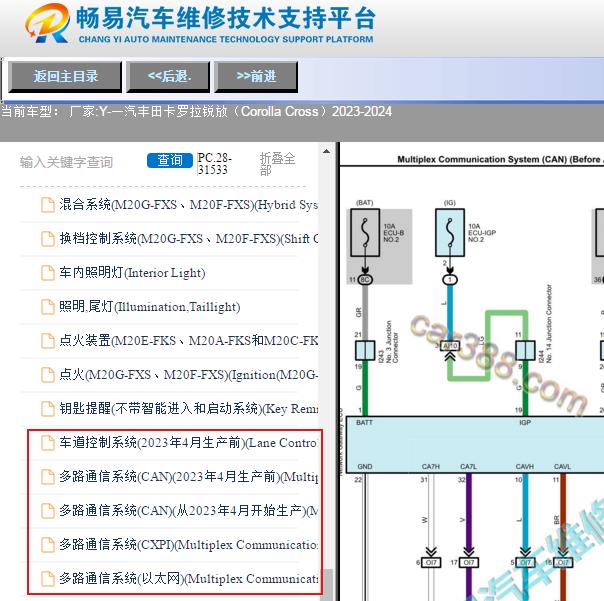Open 多路通信系统(以太网) entry
The height and width of the screenshot is (601, 604).
pos(188,578)
